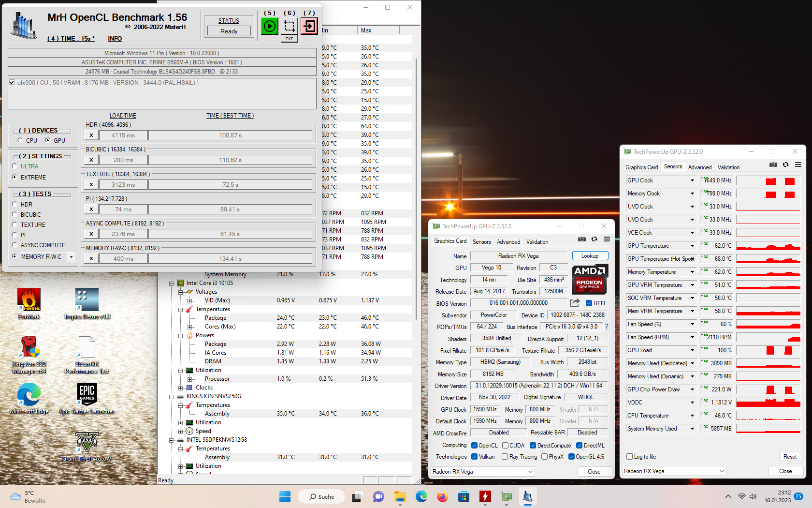812x508 pixels.
Task: Click the INFO link in MrH OpenCL Benchmark
Action: 115,39
